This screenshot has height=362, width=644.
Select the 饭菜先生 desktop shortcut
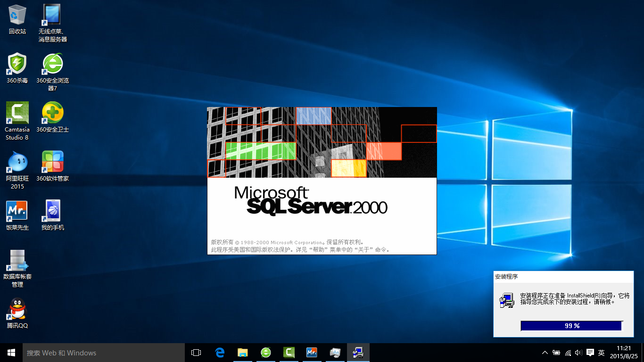(x=17, y=215)
